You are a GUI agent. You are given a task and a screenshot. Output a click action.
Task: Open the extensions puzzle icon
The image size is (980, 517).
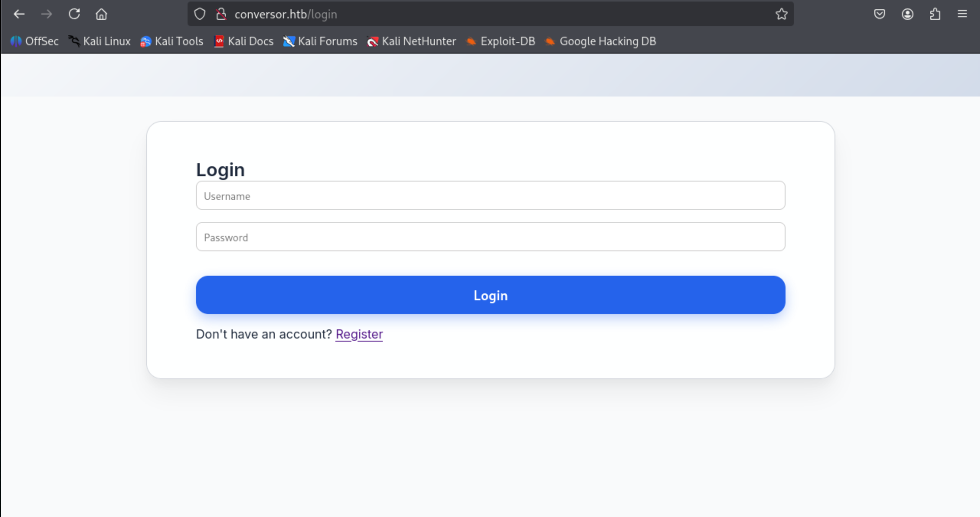click(935, 14)
